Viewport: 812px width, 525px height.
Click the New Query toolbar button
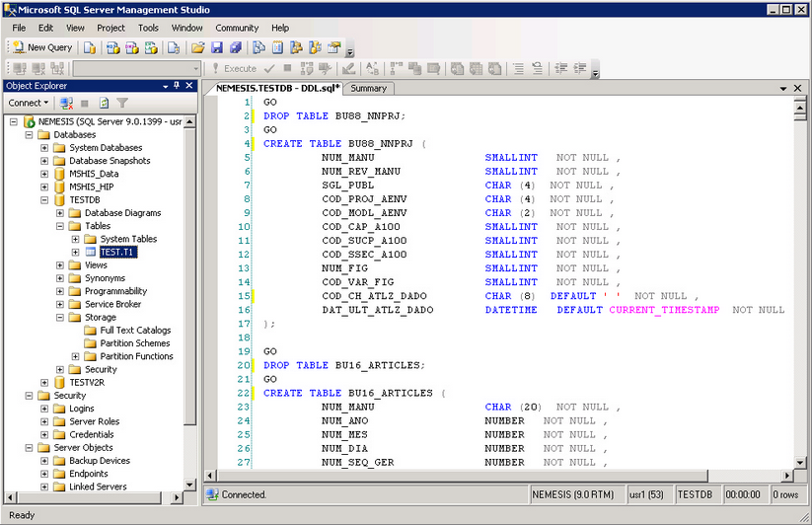click(x=42, y=47)
